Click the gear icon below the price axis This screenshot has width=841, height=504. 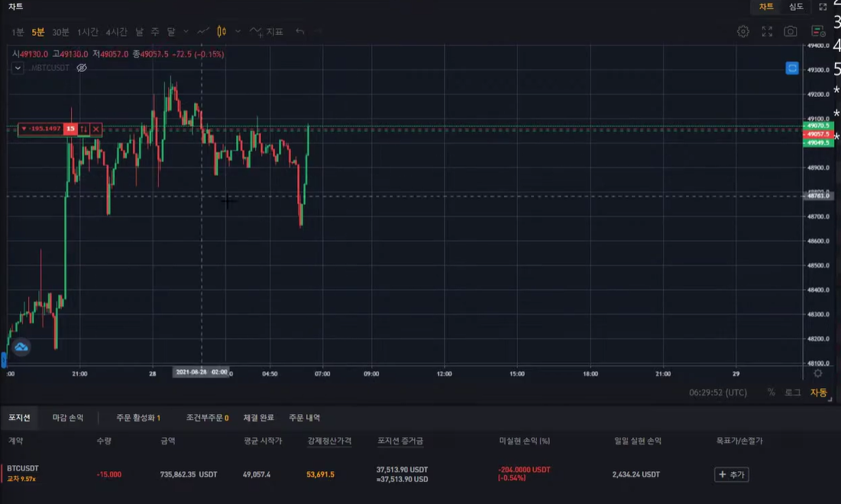[x=818, y=373]
